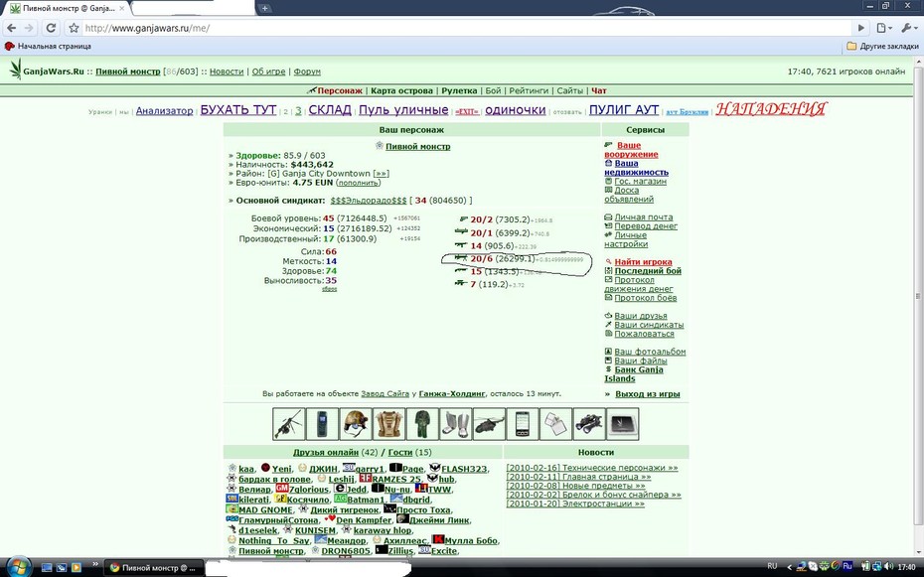Click the НАПАДЕНИЯ link
924x577 pixels.
[x=771, y=109]
